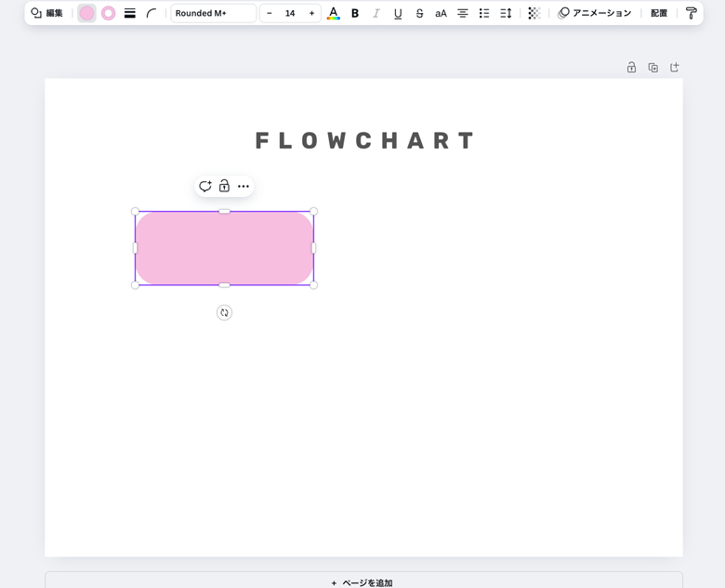
Task: Duplicate the page with the copy icon
Action: 652,68
